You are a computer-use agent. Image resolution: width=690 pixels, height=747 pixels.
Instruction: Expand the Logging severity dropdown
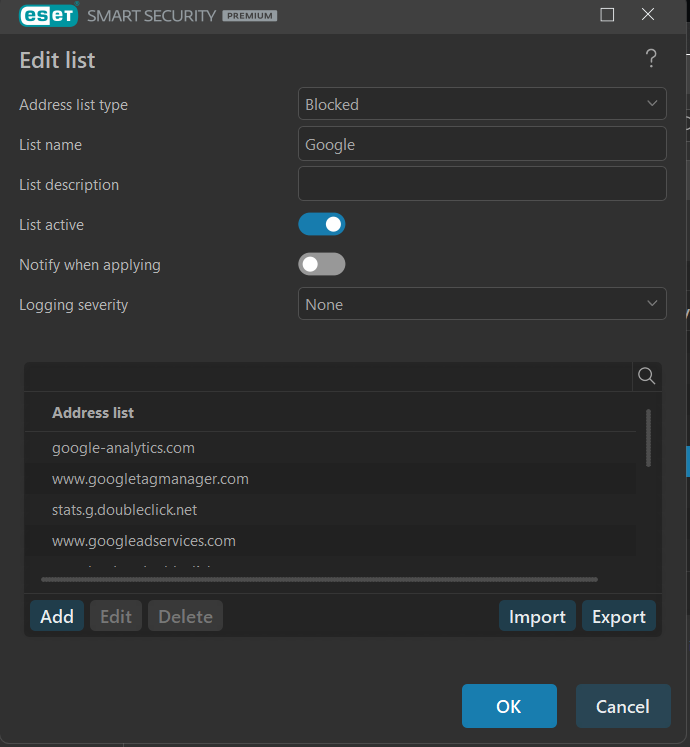point(482,304)
